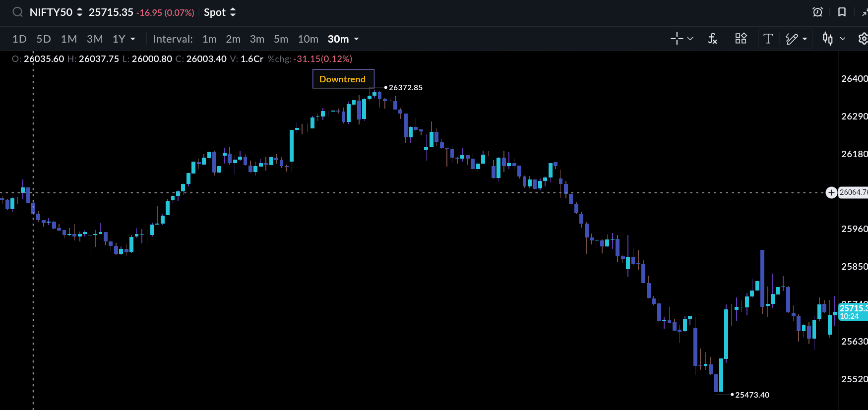Screen dimensions: 868x410
Task: Set the interval to 10m
Action: [308, 39]
